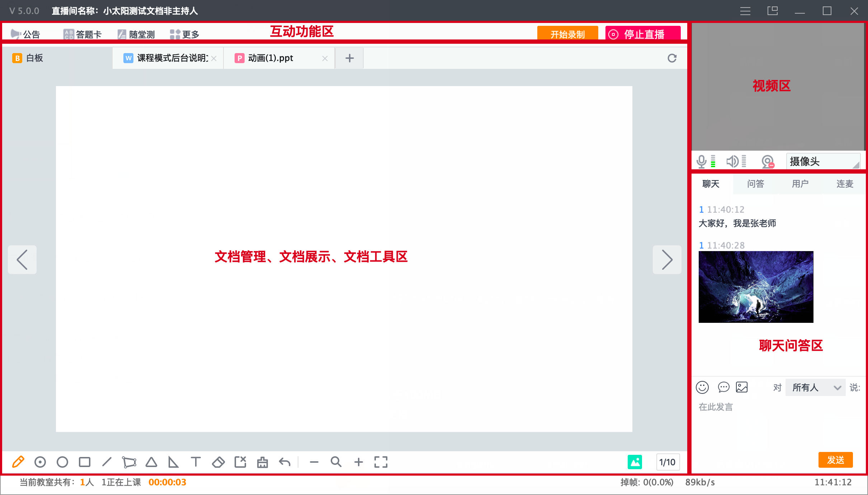868x495 pixels.
Task: Select the eraser tool
Action: point(218,462)
